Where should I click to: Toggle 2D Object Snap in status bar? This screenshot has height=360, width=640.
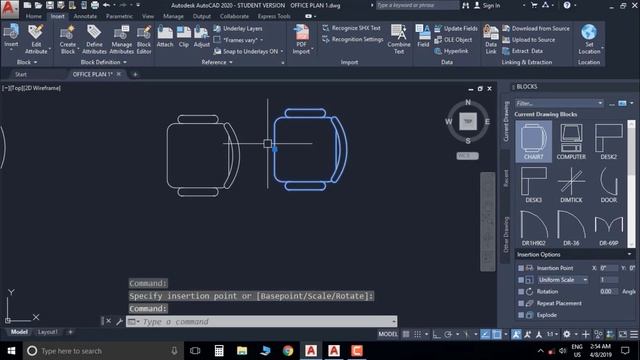click(496, 334)
